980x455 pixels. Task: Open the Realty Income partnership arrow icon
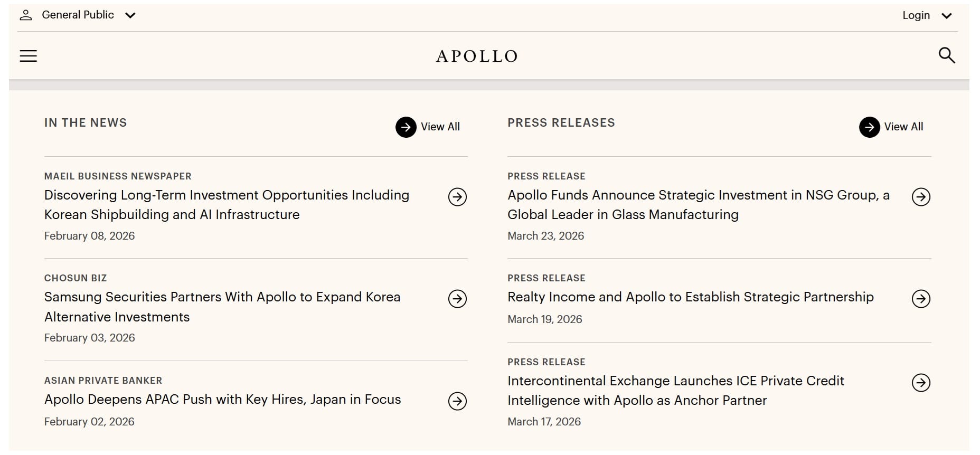point(922,299)
